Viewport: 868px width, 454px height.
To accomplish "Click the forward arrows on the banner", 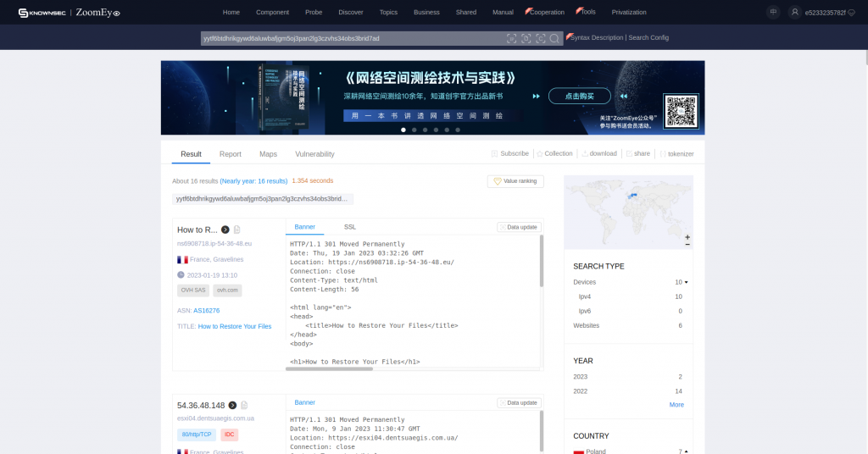I will [536, 97].
